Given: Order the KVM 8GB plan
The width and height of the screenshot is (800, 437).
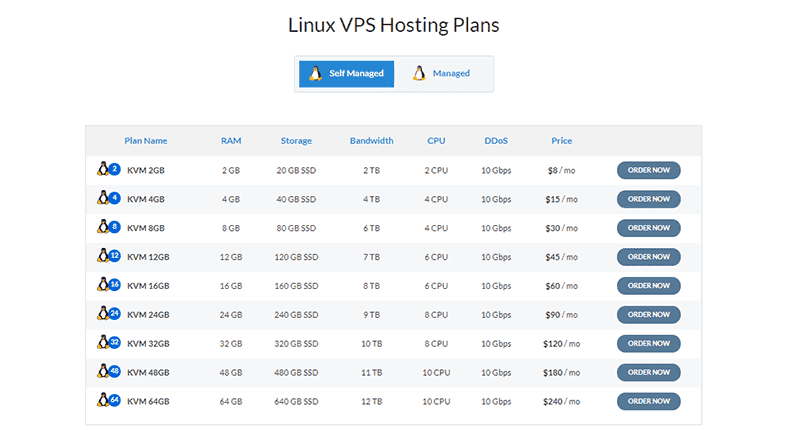Looking at the screenshot, I should point(648,228).
